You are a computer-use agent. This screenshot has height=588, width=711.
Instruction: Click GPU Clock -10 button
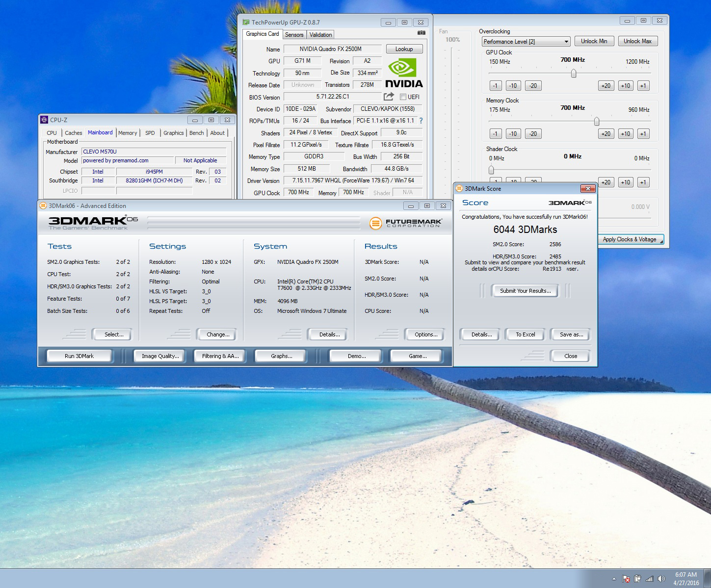point(513,86)
